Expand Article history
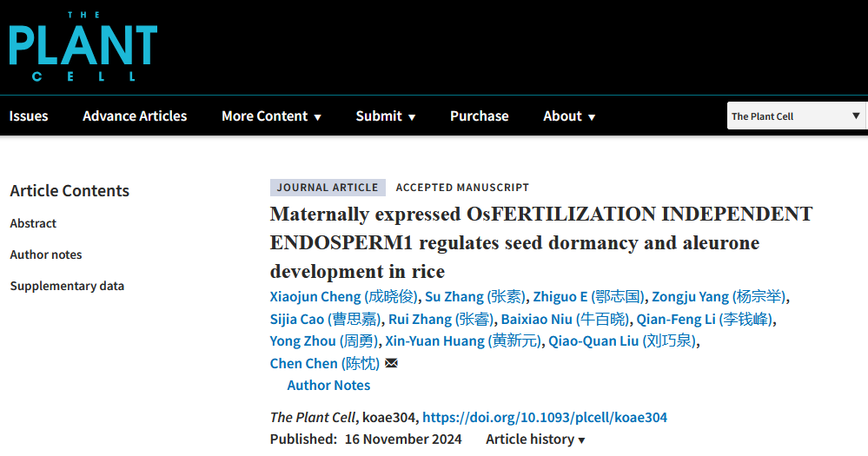This screenshot has width=868, height=456. point(535,439)
